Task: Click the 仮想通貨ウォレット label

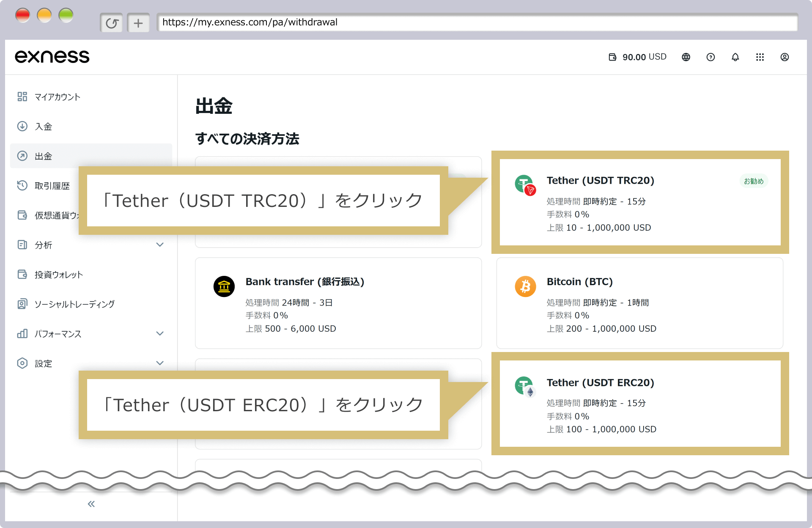Action: tap(57, 215)
